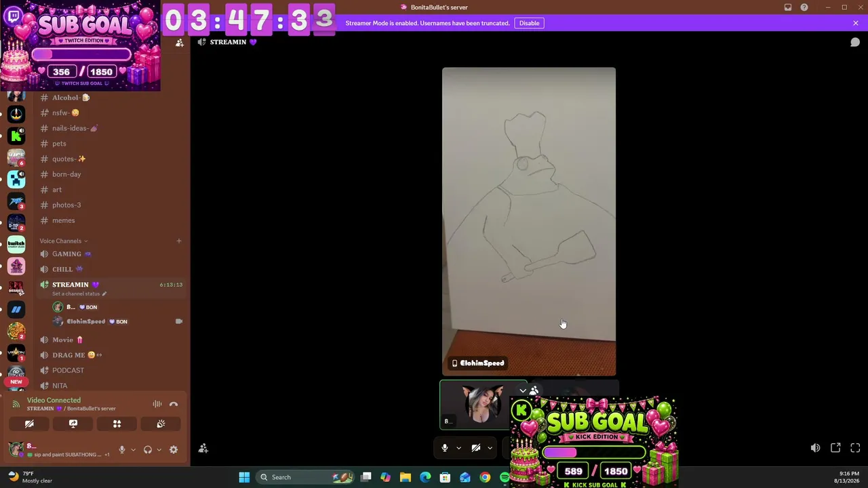Screen dimensions: 868x488
Task: Dismiss the Streamer Mode notice
Action: coord(856,23)
